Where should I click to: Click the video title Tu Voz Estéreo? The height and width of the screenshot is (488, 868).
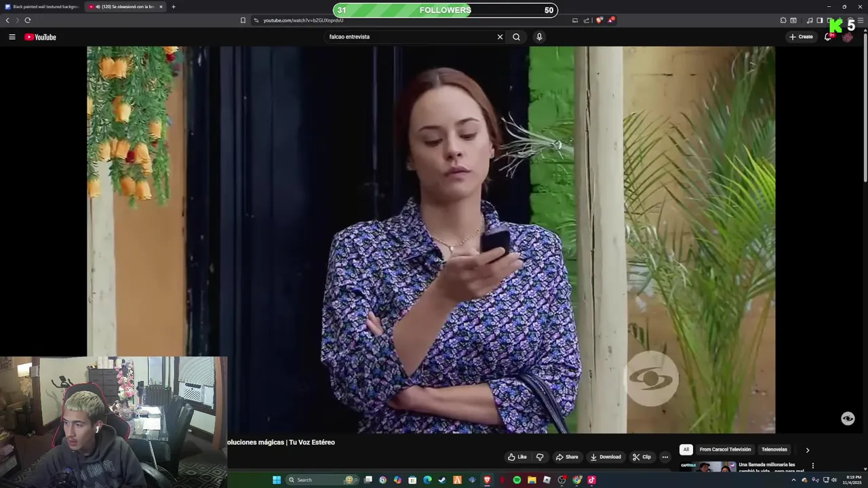[x=312, y=442]
